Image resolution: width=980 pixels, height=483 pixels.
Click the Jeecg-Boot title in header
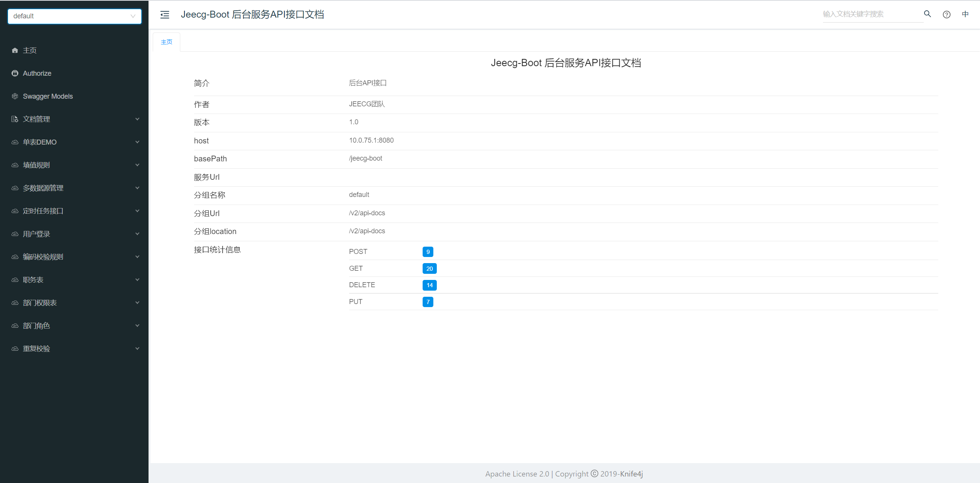[253, 15]
